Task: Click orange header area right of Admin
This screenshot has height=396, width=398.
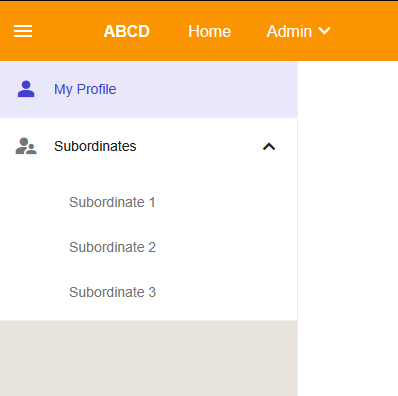Action: [x=364, y=31]
